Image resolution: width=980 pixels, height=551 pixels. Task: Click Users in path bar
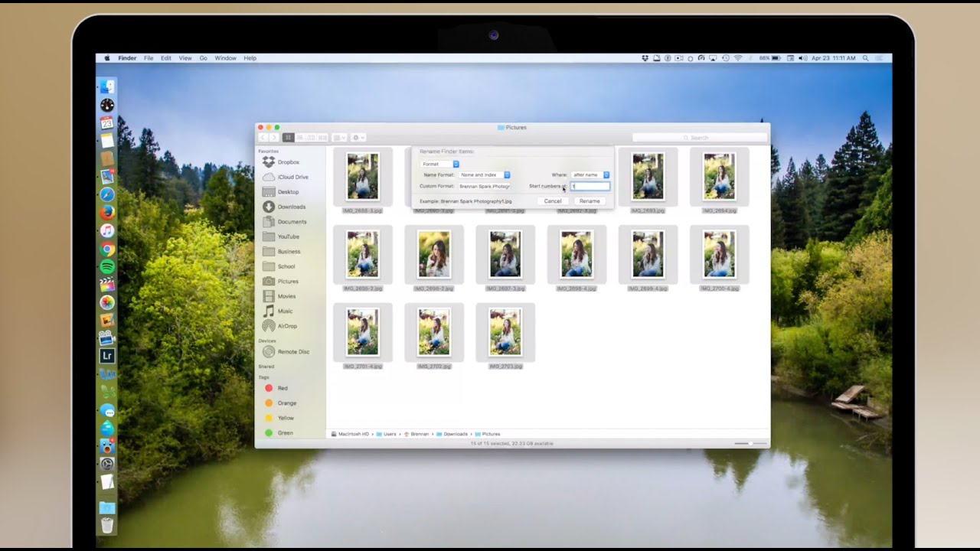(x=387, y=434)
